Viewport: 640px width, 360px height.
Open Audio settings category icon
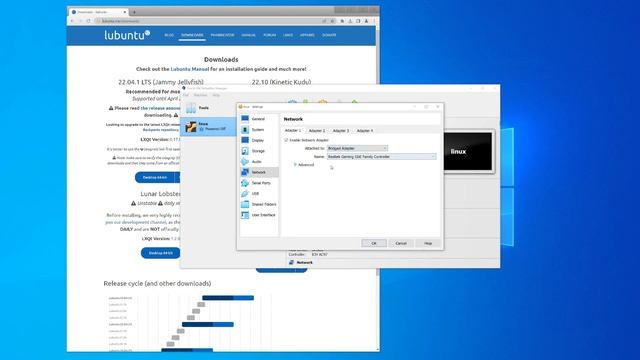coord(245,162)
